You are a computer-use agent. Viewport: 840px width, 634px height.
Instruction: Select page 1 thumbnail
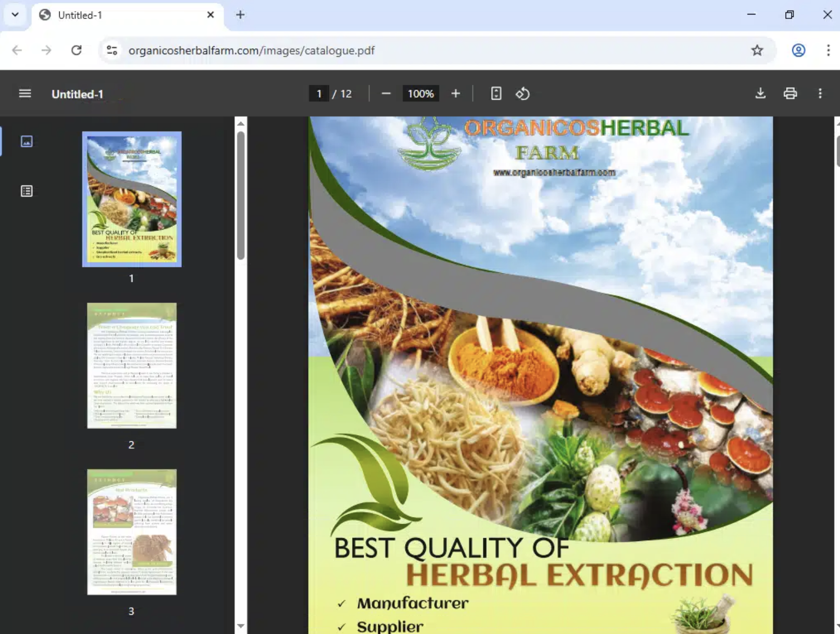tap(131, 199)
